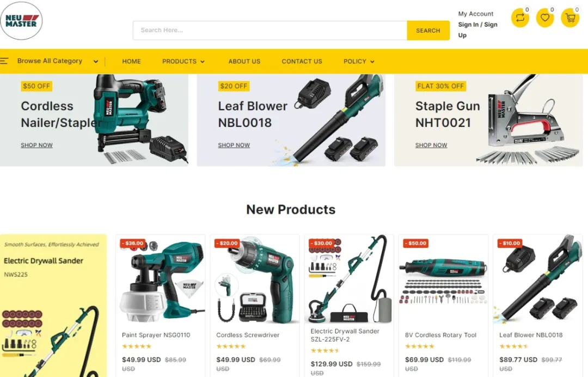Screen dimensions: 588x377
Task: Click the yellow Search button
Action: 428,31
